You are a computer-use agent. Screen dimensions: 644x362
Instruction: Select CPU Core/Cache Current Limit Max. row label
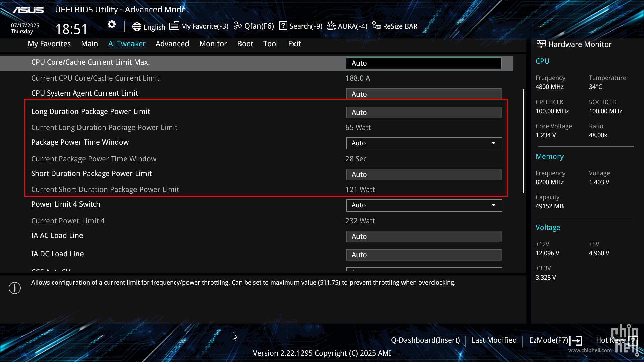coord(91,62)
